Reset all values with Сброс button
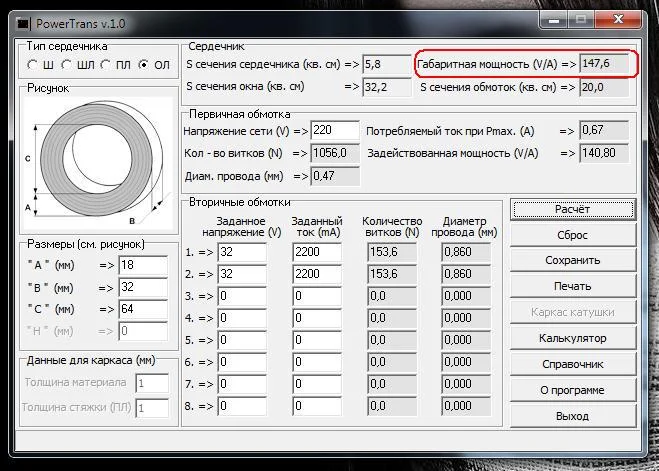Viewport: 659px width, 471px height. (x=573, y=235)
